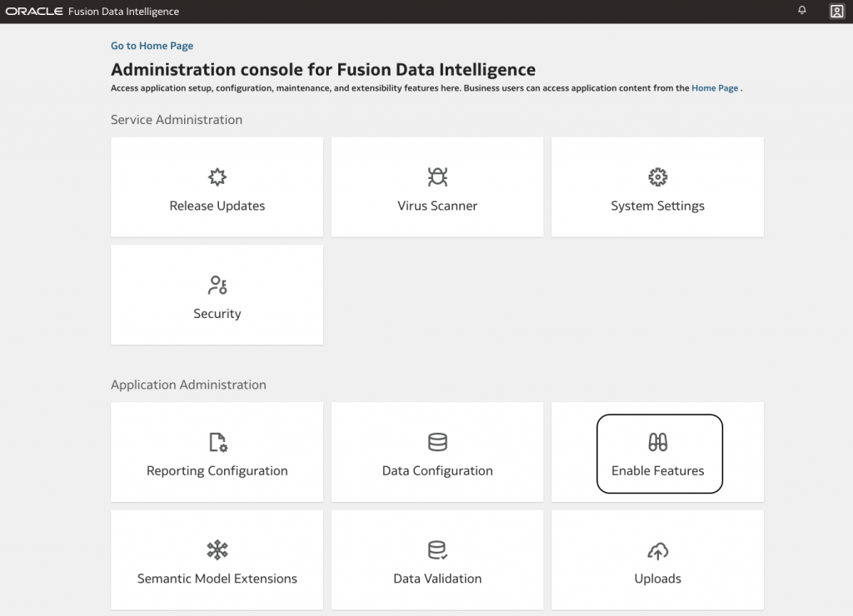Click the Data Configuration database icon
Viewport: 853px width, 616px height.
pos(437,442)
